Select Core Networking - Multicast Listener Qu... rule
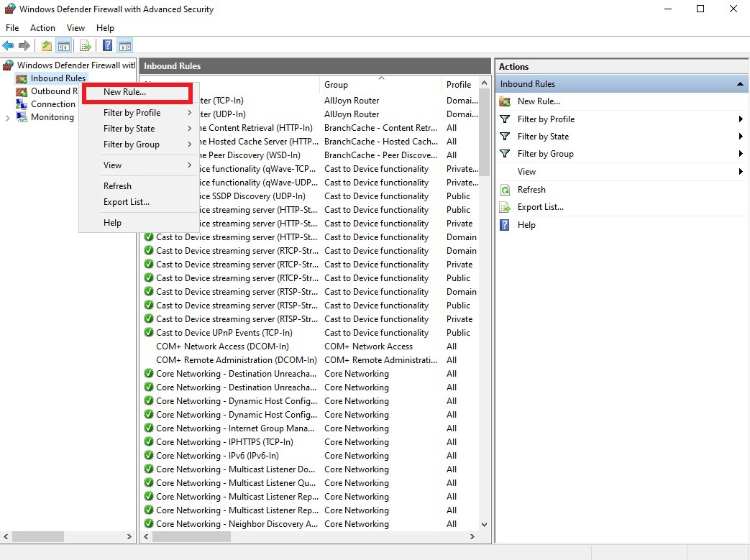This screenshot has width=750, height=560. coord(236,483)
